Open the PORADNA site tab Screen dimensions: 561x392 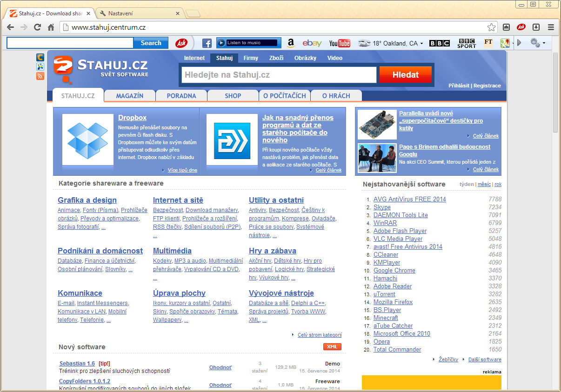181,96
